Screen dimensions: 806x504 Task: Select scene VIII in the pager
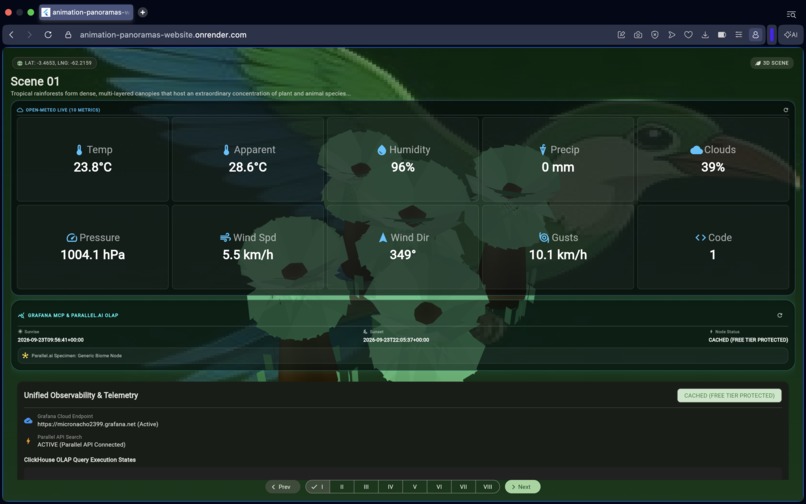point(487,487)
